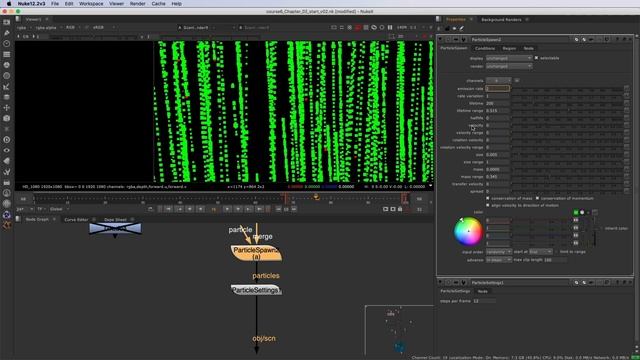Viewport: 640px width, 360px height.
Task: Open the Cache menu
Action: tap(158, 4)
